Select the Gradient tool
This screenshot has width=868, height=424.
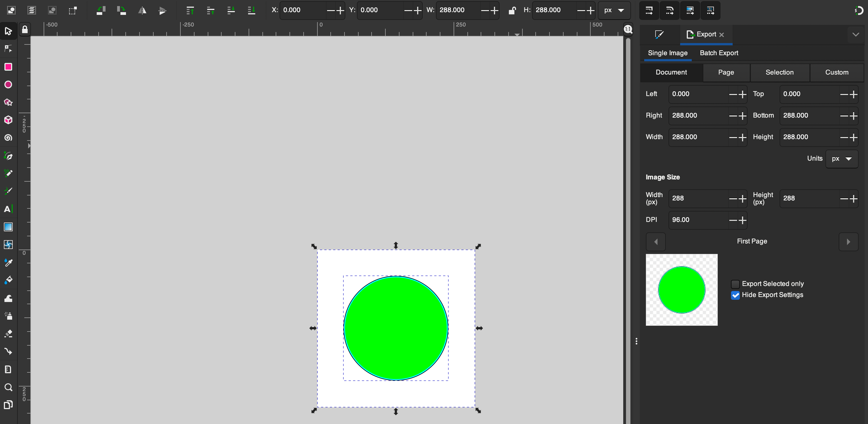point(8,227)
